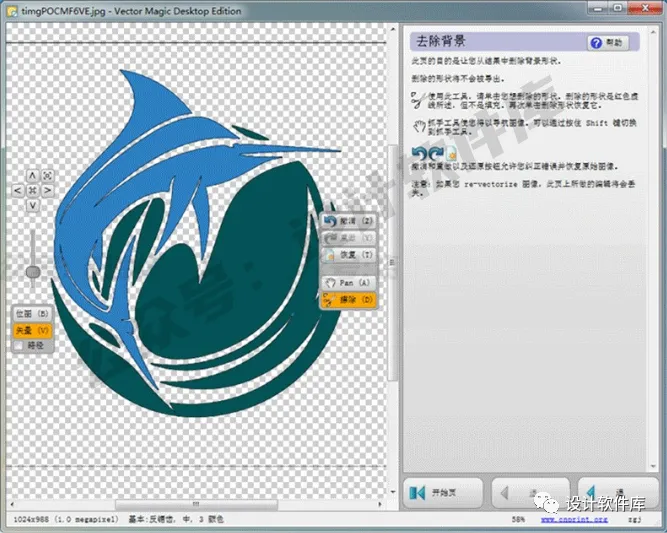The image size is (667, 533).
Task: Select the Pan (A) hand tool
Action: 348,282
